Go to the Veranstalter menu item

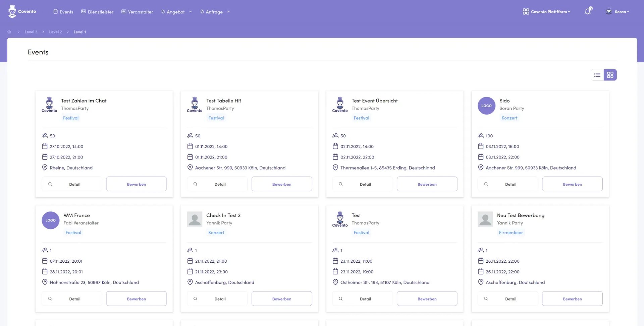(x=137, y=12)
